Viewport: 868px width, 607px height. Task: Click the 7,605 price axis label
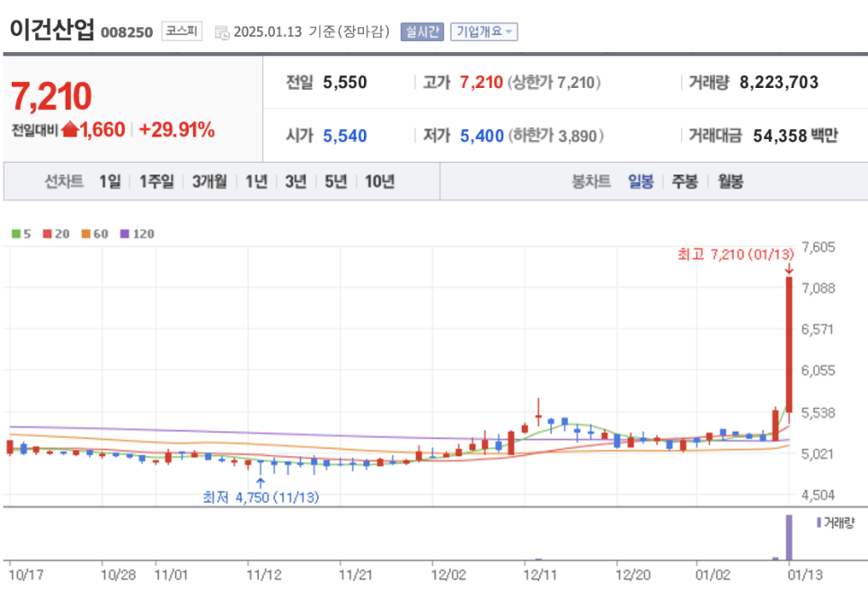coord(819,247)
